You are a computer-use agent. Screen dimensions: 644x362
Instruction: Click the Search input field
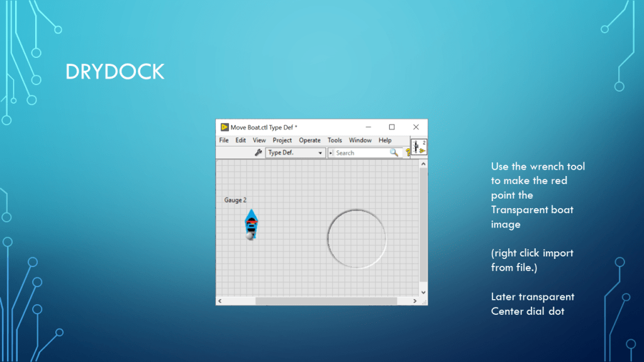[361, 153]
